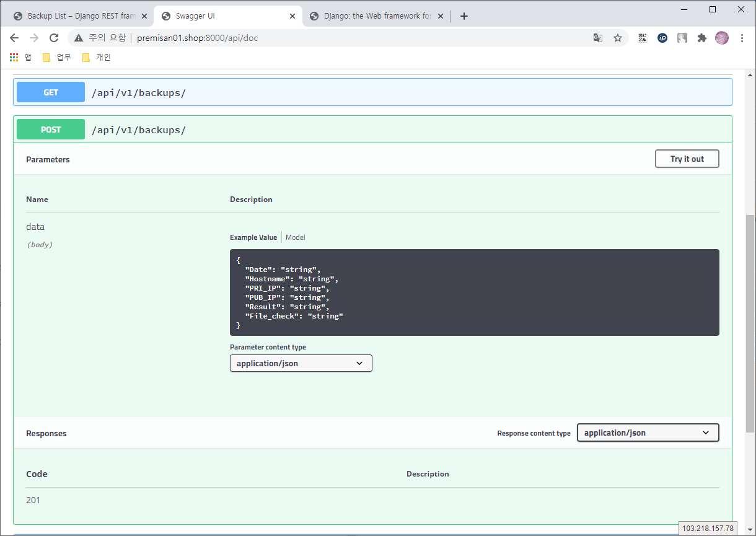Open the 개인 bookmarks folder

click(x=96, y=57)
